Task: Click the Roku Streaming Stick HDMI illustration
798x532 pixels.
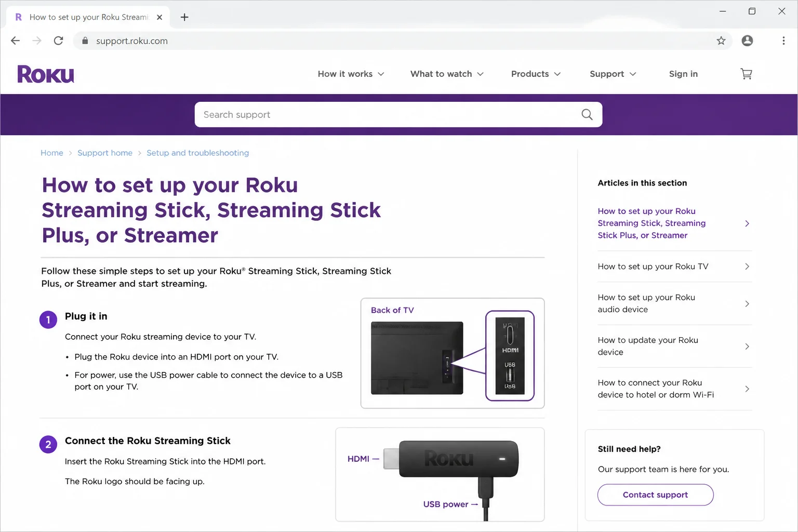Action: pos(440,474)
